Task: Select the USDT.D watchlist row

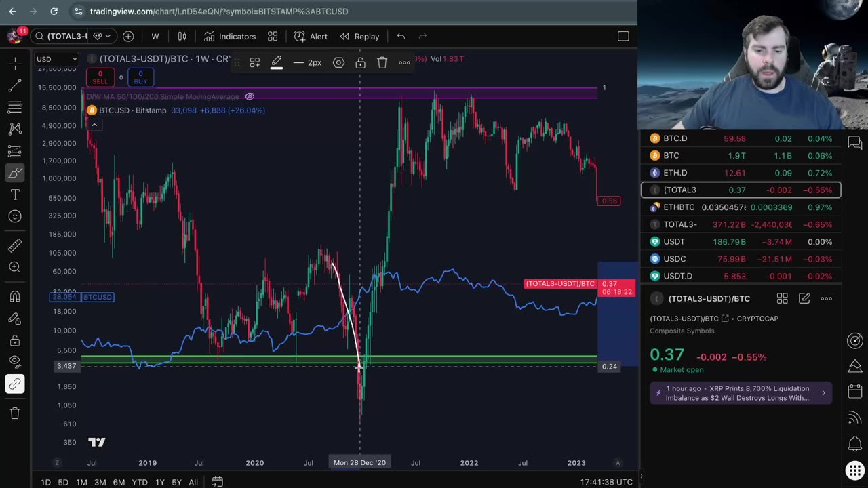Action: pyautogui.click(x=741, y=276)
